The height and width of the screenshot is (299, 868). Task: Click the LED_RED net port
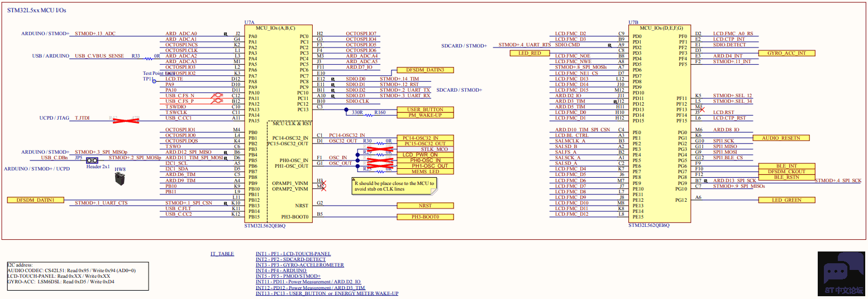(x=530, y=53)
